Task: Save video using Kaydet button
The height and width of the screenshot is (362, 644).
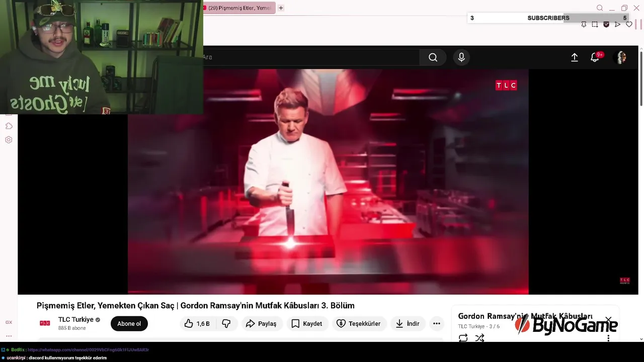Action: coord(307,324)
